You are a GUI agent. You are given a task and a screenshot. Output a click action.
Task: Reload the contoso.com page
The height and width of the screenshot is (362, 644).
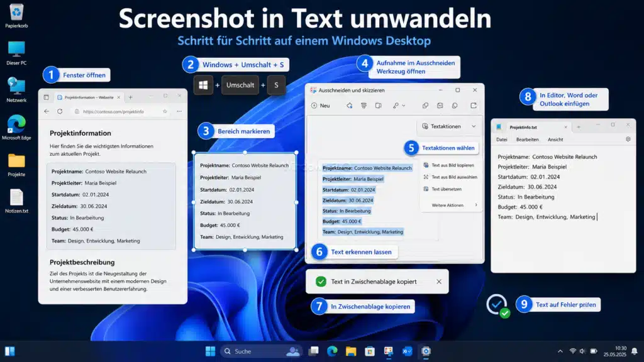point(60,111)
